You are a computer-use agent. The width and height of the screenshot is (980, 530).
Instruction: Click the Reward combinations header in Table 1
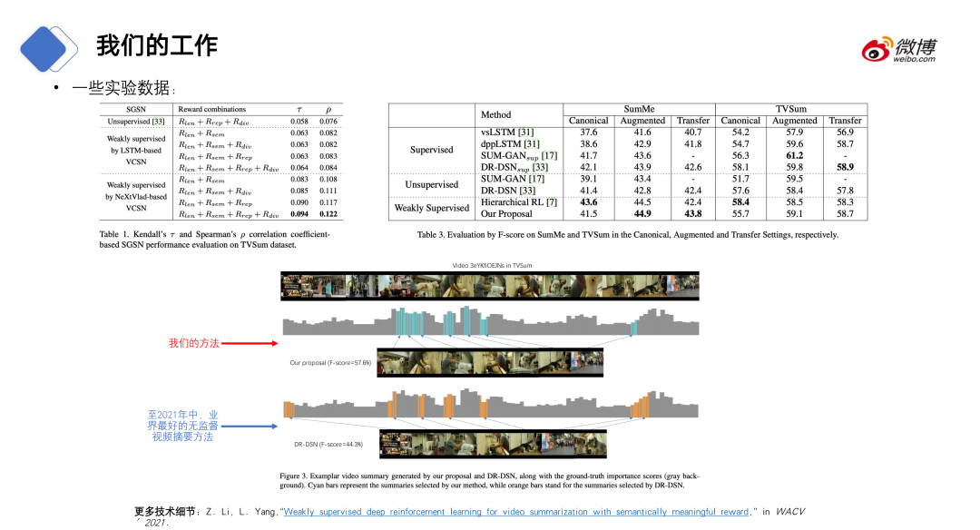click(211, 109)
